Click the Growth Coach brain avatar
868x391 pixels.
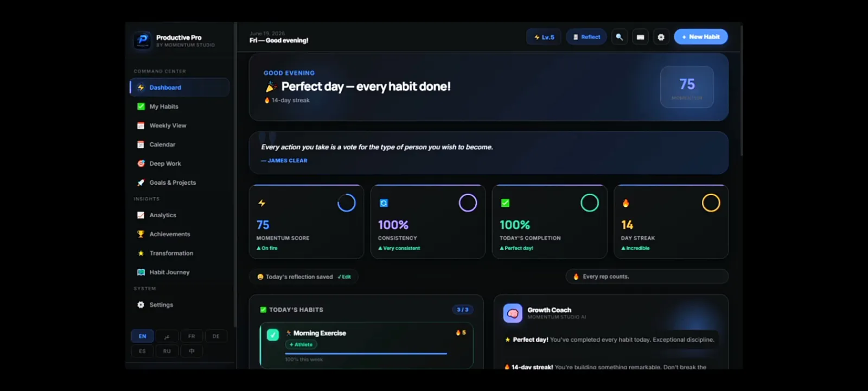[x=513, y=313]
